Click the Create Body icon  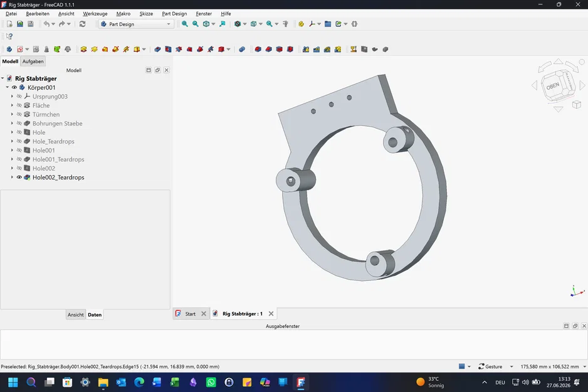pos(9,49)
